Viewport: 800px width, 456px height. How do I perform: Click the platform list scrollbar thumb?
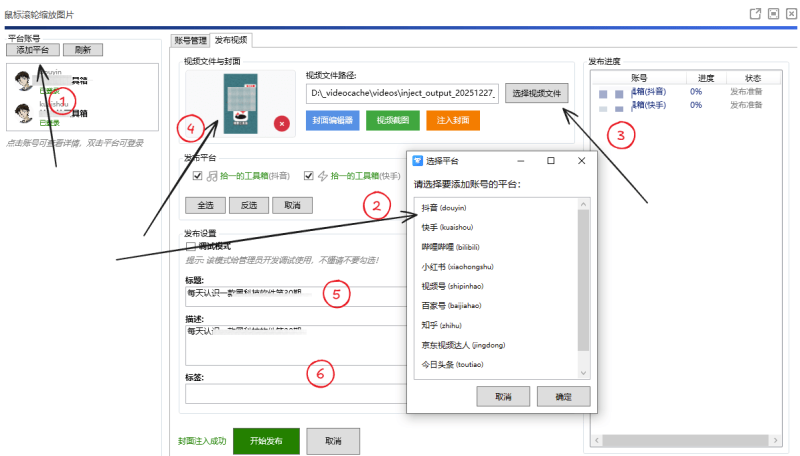click(x=584, y=280)
